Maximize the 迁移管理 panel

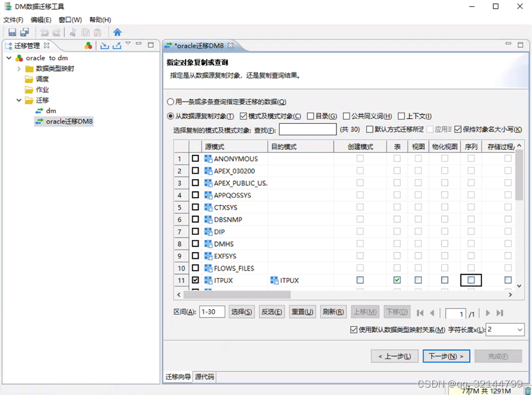[x=151, y=45]
